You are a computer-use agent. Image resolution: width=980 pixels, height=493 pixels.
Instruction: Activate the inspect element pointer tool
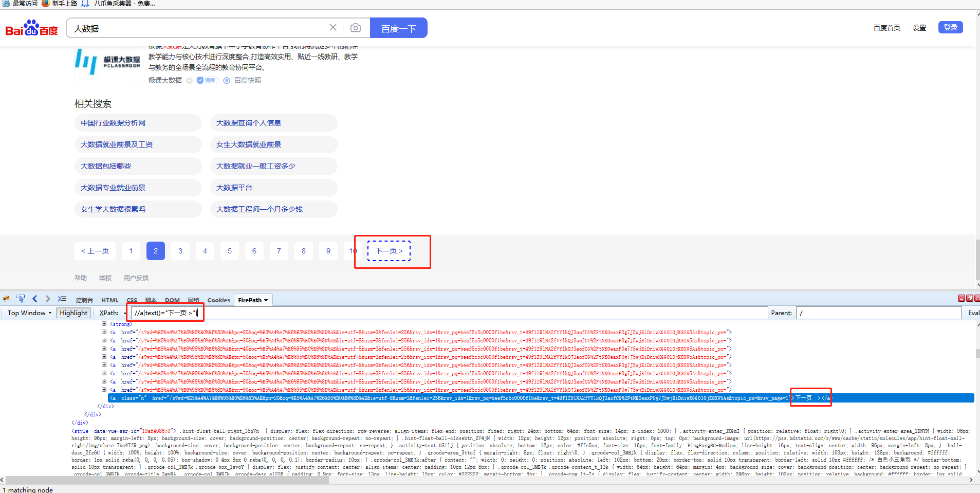[21, 299]
